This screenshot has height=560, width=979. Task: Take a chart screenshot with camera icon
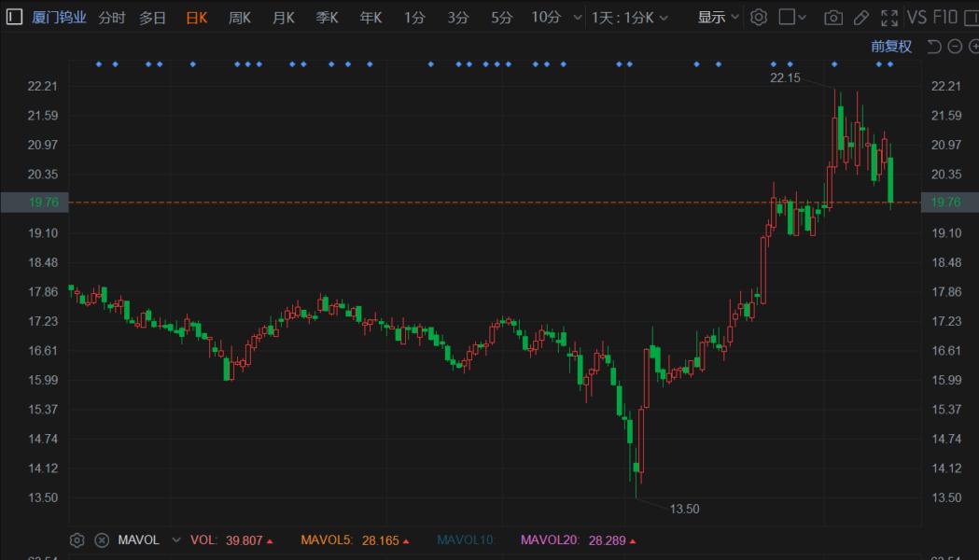point(832,18)
